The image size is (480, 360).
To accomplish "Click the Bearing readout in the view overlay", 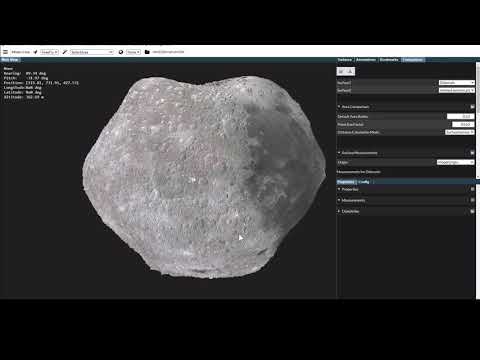I will click(25, 73).
